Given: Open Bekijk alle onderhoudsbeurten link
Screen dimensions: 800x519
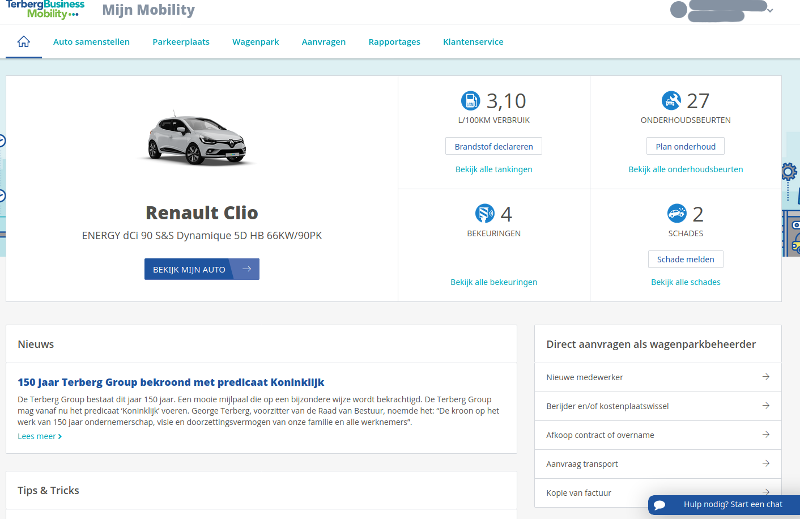Looking at the screenshot, I should pos(686,169).
